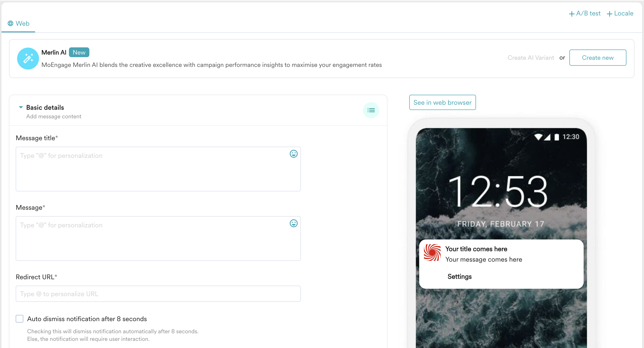Image resolution: width=644 pixels, height=348 pixels.
Task: Focus the Message text area
Action: (150, 238)
